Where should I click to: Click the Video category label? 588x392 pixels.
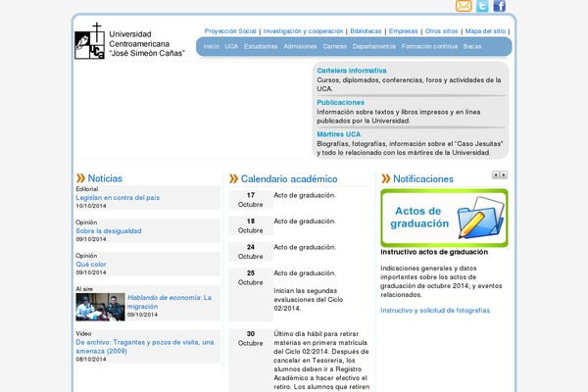[x=83, y=333]
